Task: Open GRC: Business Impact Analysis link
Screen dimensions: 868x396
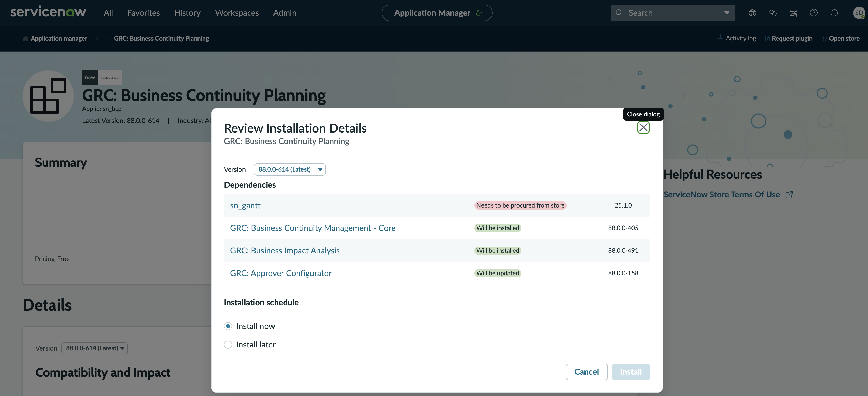Action: tap(285, 250)
